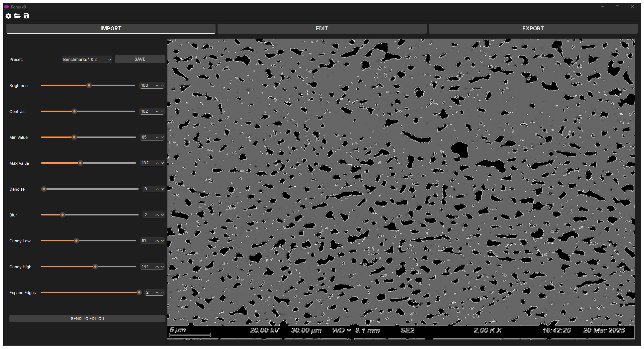
Task: Click the SAVE preset button
Action: tap(140, 59)
